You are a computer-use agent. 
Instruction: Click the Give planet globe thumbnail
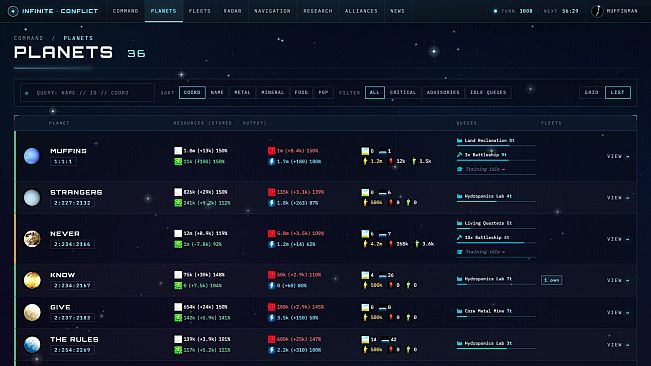tap(32, 312)
